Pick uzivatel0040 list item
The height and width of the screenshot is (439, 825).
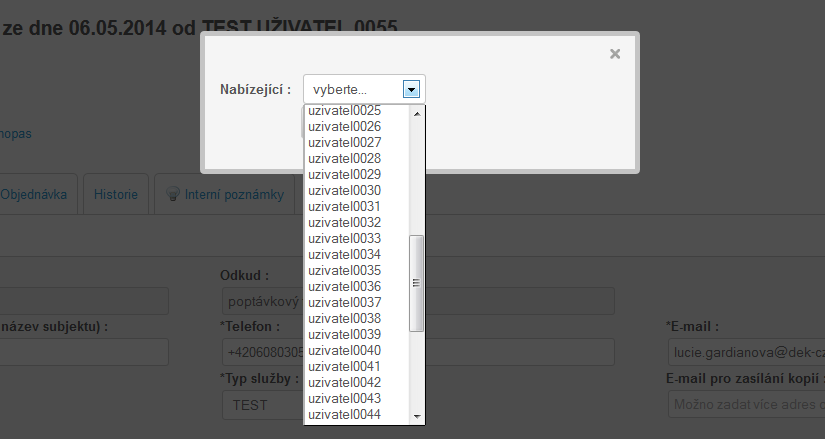(x=357, y=351)
